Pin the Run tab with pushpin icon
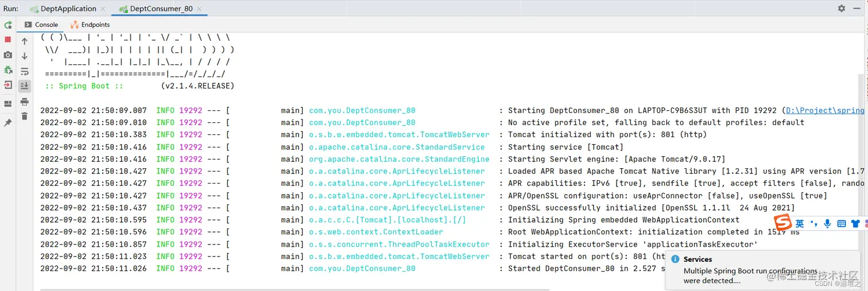Viewport: 868px width, 291px height. tap(8, 123)
